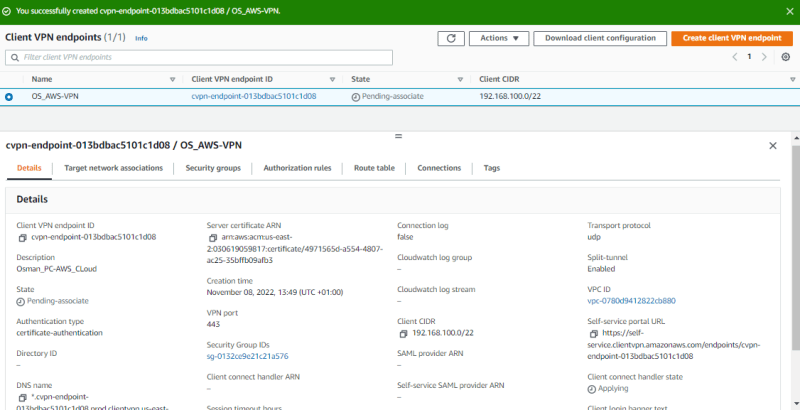Viewport: 800px width, 410px height.
Task: Focus the Filter client VPN endpoints search box
Action: point(199,58)
